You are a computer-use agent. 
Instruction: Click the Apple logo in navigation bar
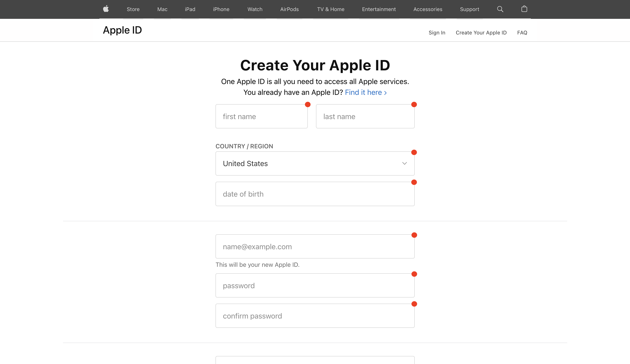(x=106, y=9)
